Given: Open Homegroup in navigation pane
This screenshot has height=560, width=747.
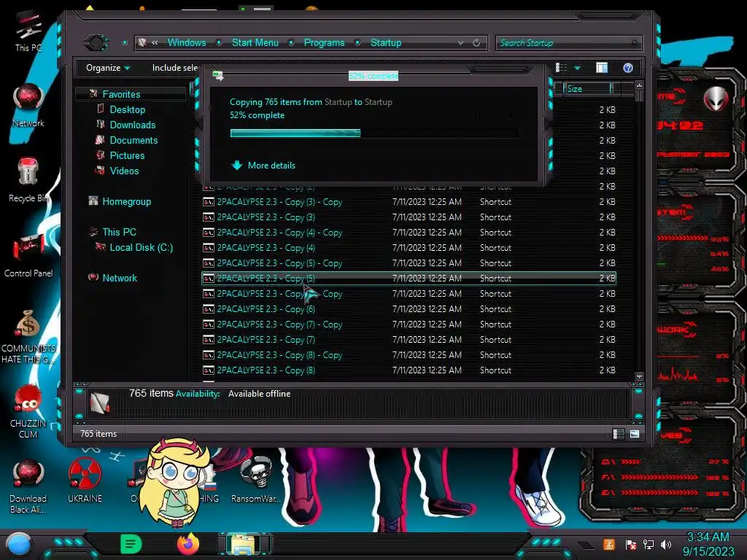Looking at the screenshot, I should pyautogui.click(x=127, y=201).
